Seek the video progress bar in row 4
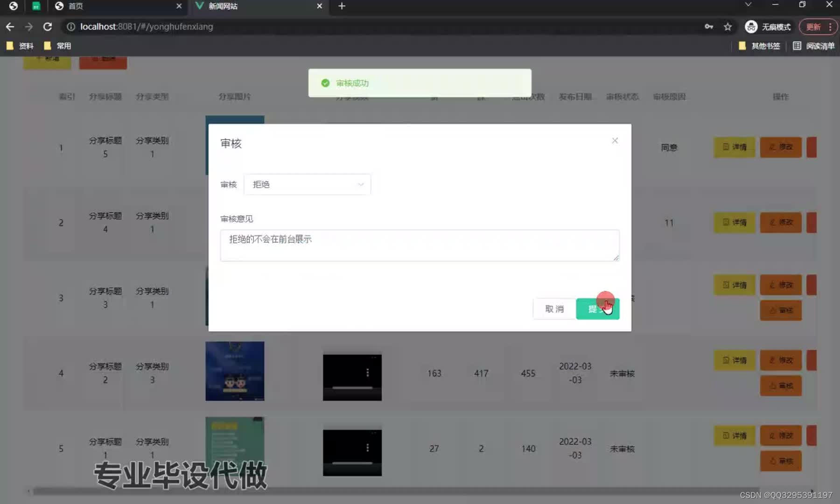 click(x=352, y=387)
